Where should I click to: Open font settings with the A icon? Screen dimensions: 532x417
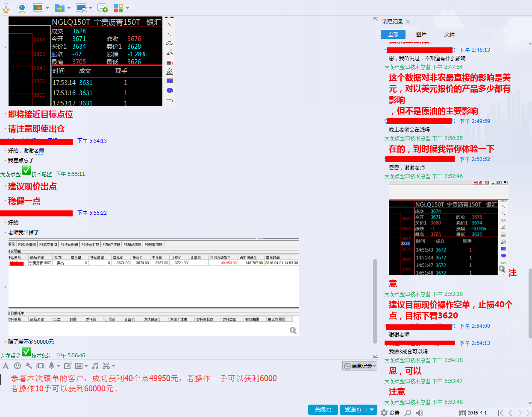point(6,366)
